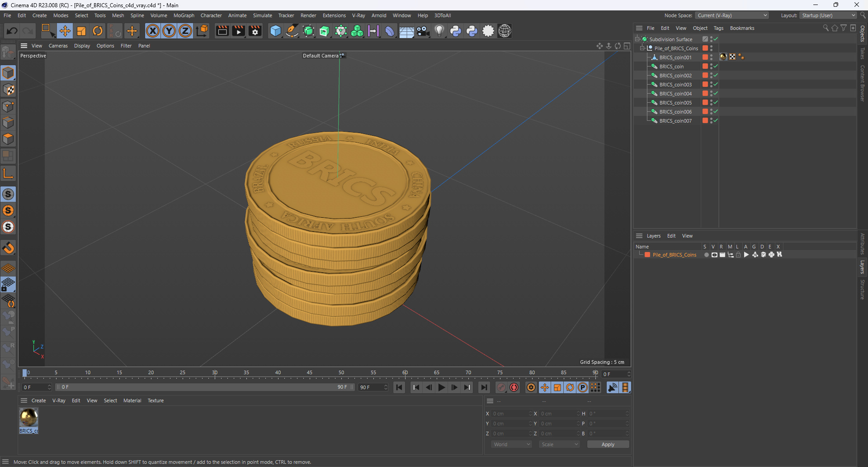The width and height of the screenshot is (868, 467).
Task: Switch to Texture mode icon
Action: pyautogui.click(x=8, y=90)
